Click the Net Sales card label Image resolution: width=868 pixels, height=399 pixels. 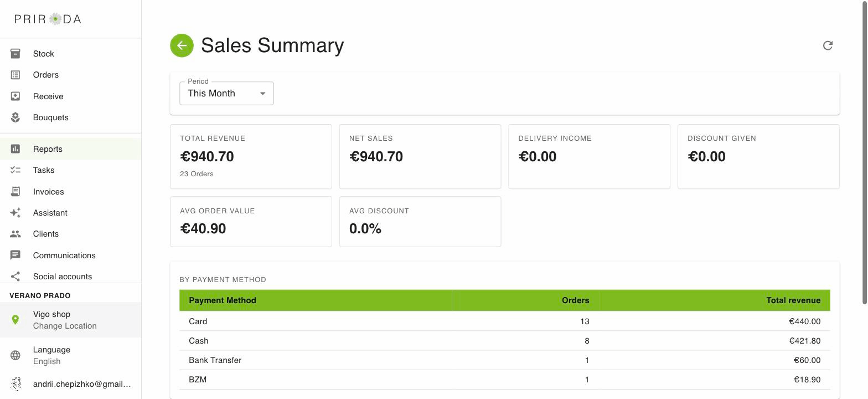(x=371, y=139)
